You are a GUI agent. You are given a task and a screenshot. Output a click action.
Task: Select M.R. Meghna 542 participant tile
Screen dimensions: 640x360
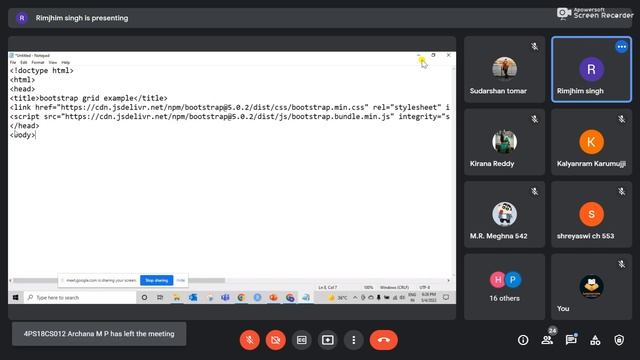pos(504,214)
